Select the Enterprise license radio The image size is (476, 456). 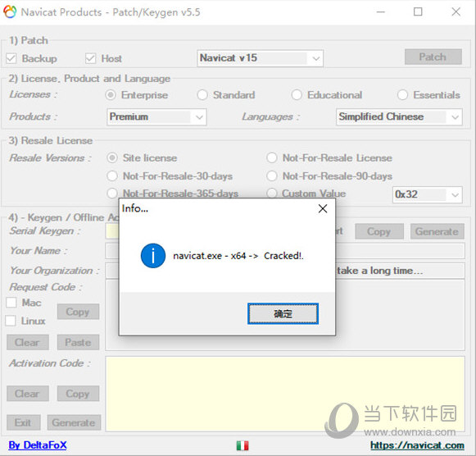click(111, 95)
